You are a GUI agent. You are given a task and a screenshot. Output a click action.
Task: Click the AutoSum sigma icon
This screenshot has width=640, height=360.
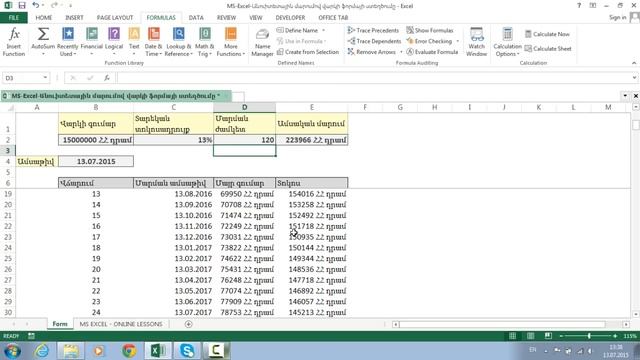tap(43, 34)
